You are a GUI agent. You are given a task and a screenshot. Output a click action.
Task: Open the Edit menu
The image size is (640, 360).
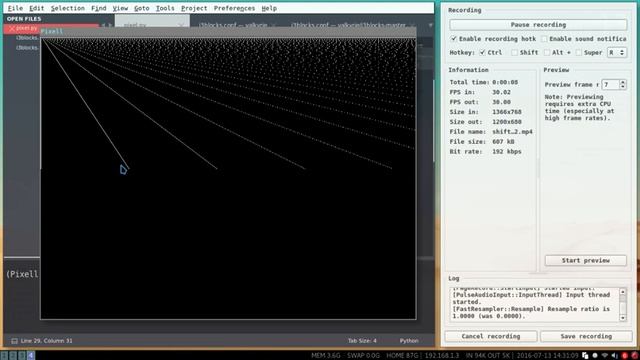tap(36, 8)
